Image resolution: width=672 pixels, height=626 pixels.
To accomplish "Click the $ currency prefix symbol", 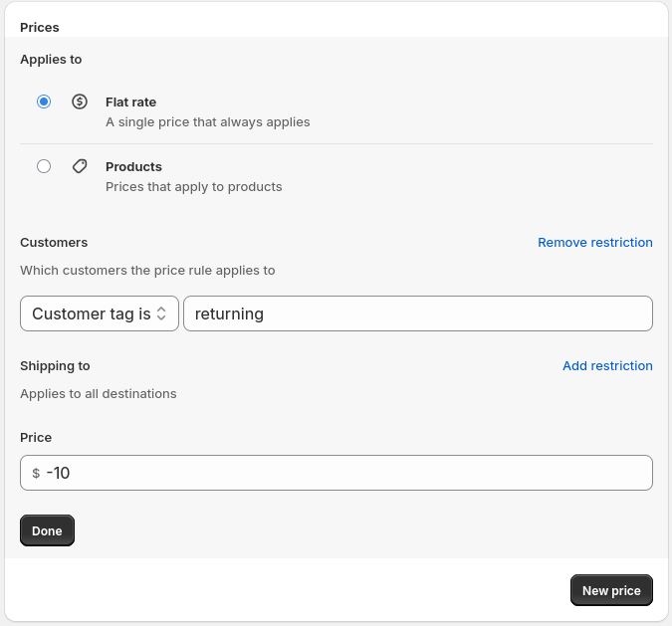I will click(36, 473).
